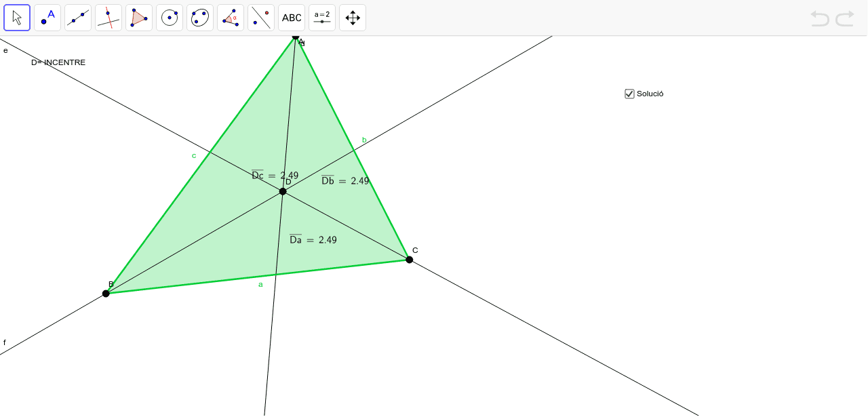Select the Line through two points tool
The image size is (868, 417).
point(78,18)
